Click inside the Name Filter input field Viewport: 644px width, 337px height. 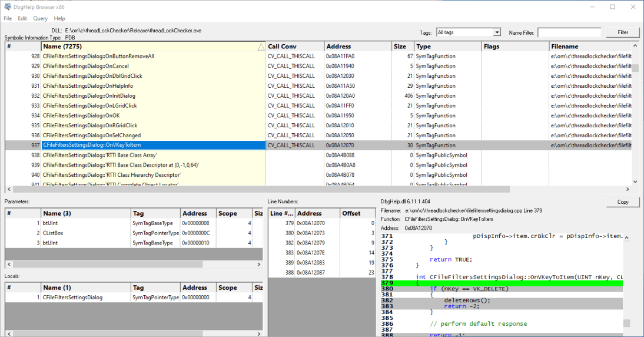tap(569, 32)
